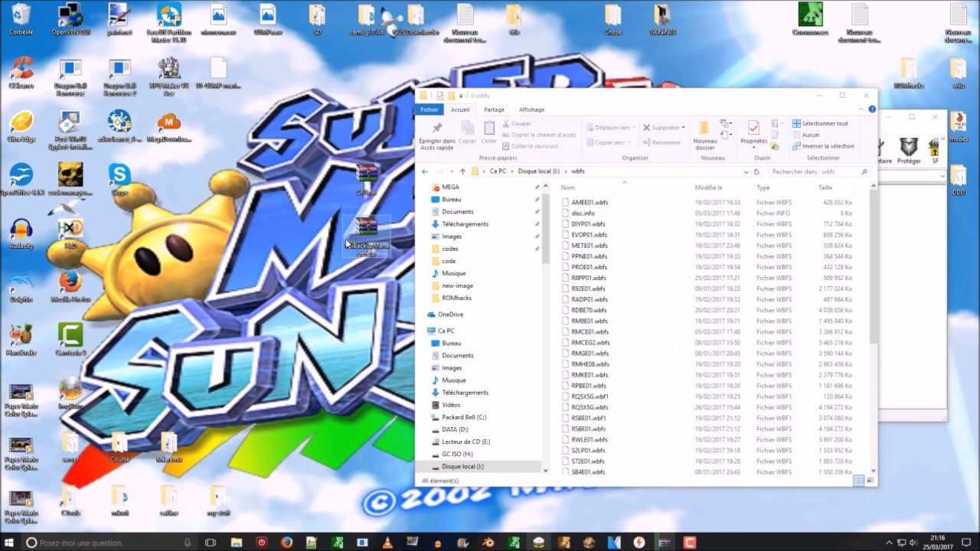
Task: Click Épingler dans Accès rapide pin icon
Action: [x=437, y=128]
